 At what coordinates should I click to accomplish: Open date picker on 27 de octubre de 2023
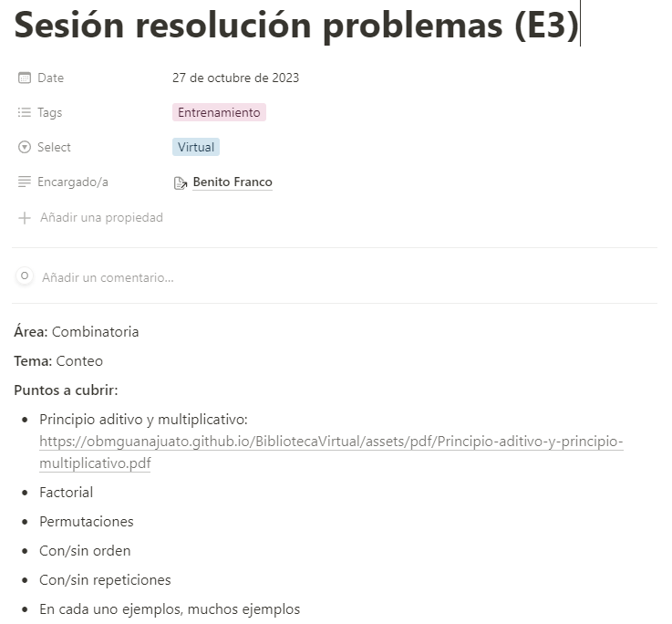235,78
